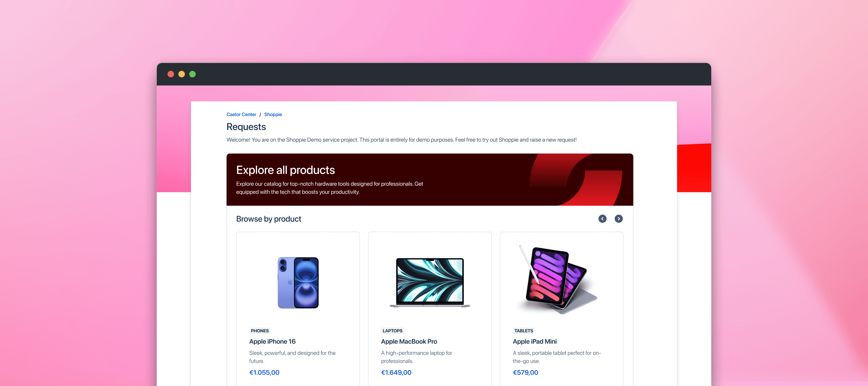Open the Apple iPad Mini title
Viewport: 868px width, 386px height.
tap(535, 341)
